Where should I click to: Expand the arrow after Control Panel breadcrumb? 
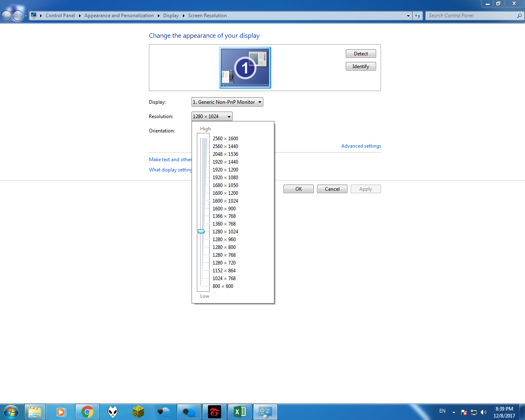(80, 16)
